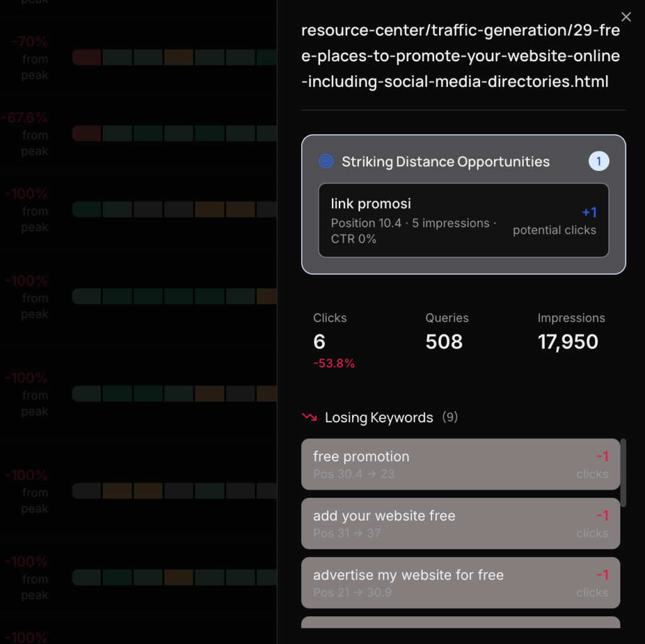Click the Striking Distance count badge
645x644 pixels.
point(598,161)
